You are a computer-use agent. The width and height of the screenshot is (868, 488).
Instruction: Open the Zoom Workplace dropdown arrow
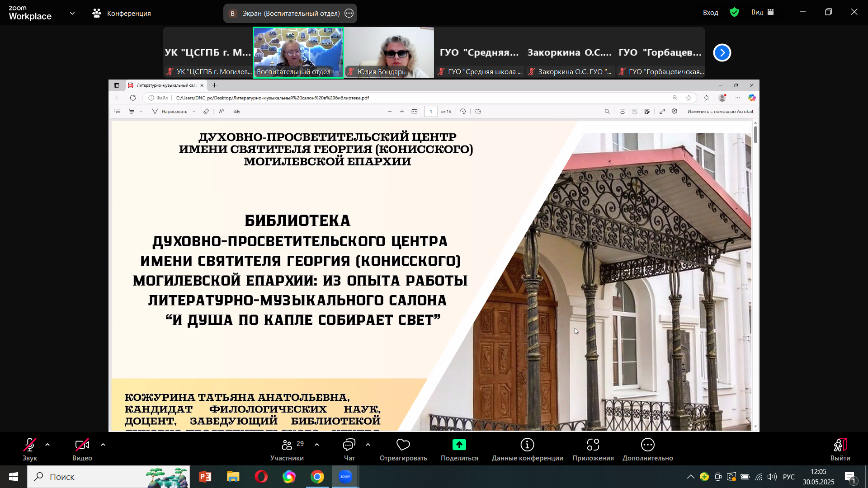point(72,13)
